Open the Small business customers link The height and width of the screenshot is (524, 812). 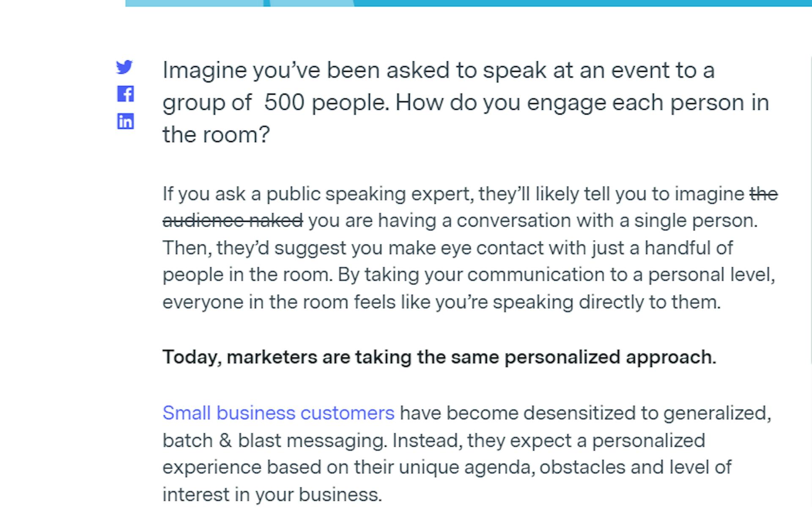(x=278, y=413)
